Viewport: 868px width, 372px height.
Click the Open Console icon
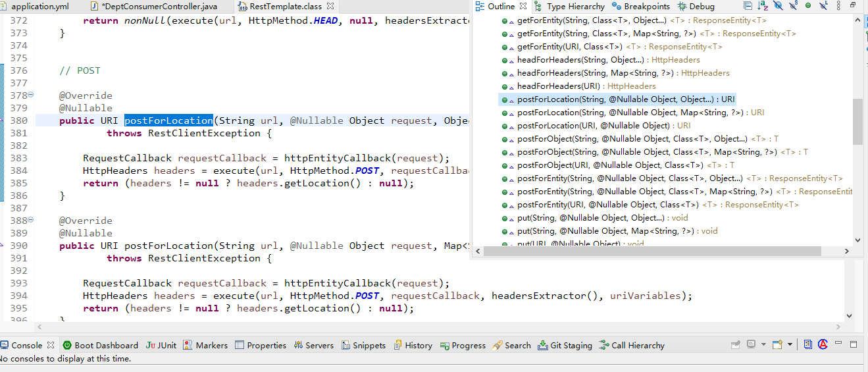pos(777,344)
